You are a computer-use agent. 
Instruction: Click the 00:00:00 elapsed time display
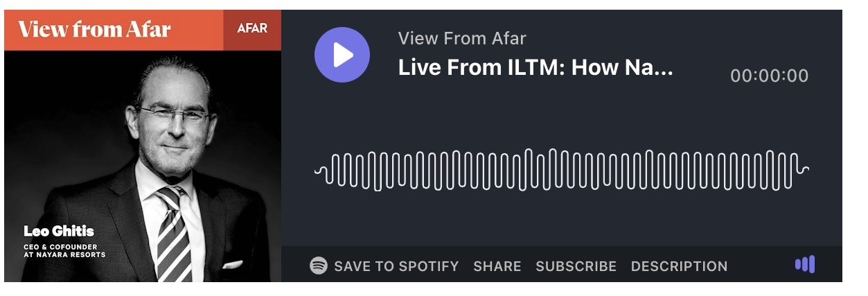770,76
